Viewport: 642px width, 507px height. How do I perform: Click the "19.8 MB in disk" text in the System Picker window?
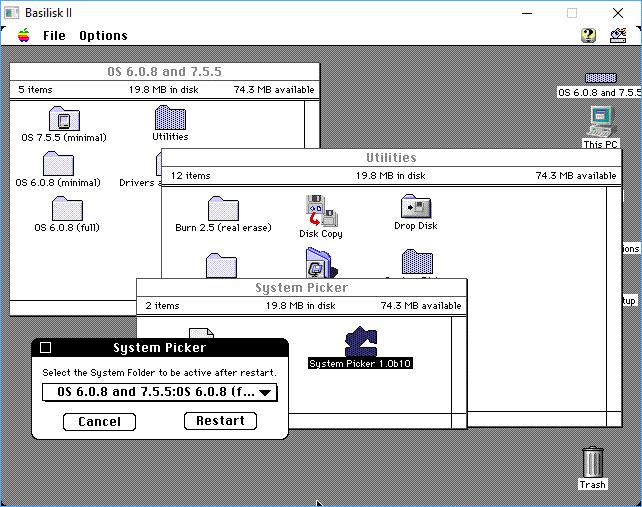click(x=301, y=306)
